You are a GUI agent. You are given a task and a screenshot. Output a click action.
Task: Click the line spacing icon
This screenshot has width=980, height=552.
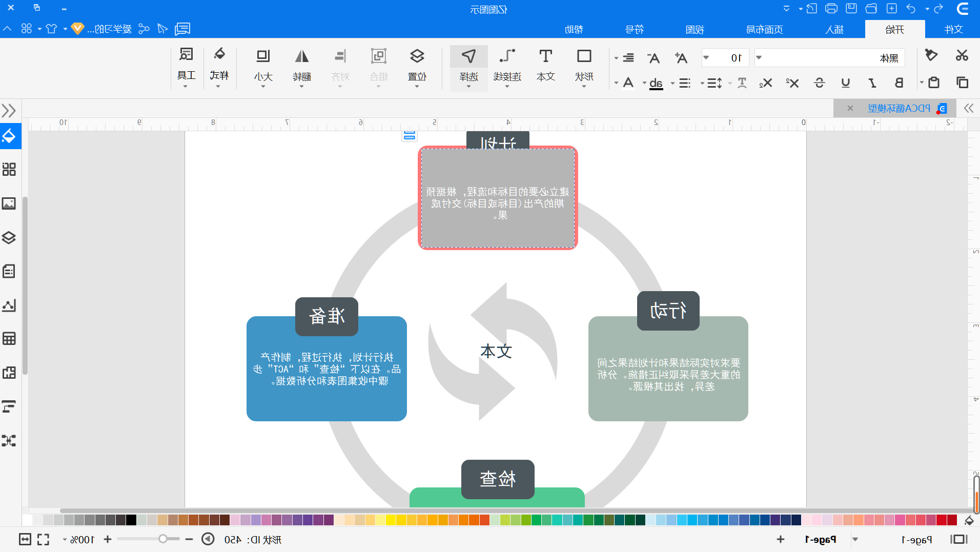click(x=714, y=83)
